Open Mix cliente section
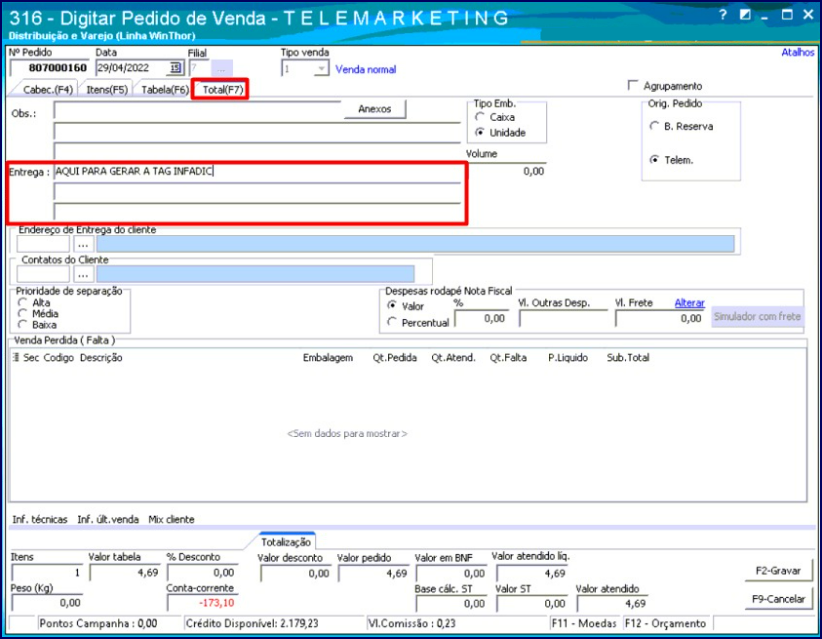 point(171,519)
